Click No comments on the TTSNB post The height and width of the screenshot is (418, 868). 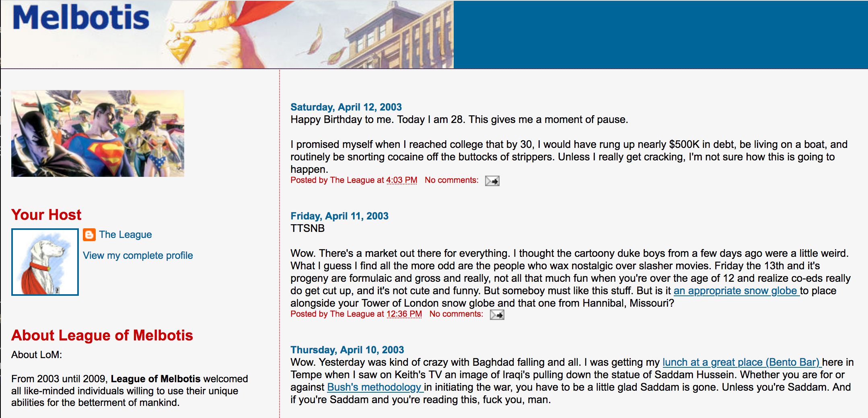(x=456, y=314)
